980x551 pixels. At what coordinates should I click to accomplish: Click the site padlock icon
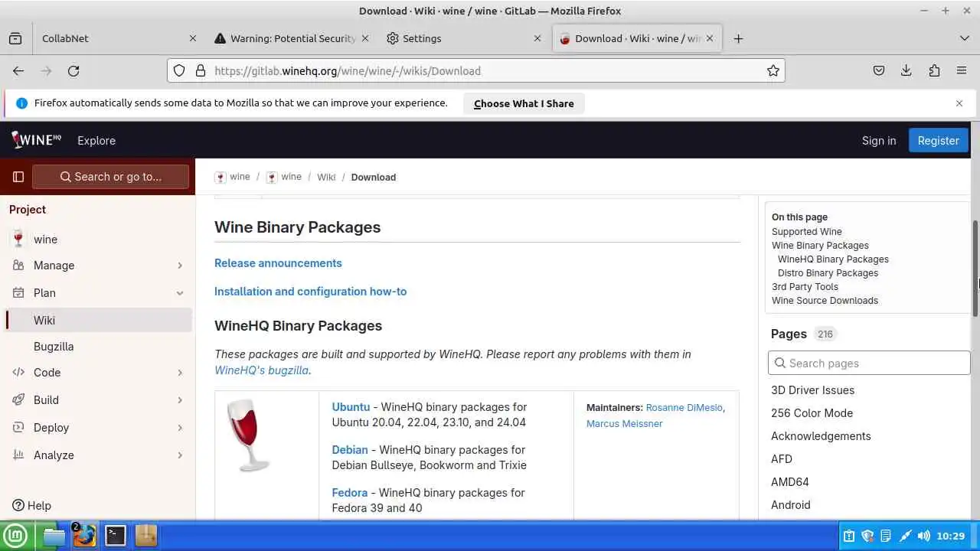point(201,70)
